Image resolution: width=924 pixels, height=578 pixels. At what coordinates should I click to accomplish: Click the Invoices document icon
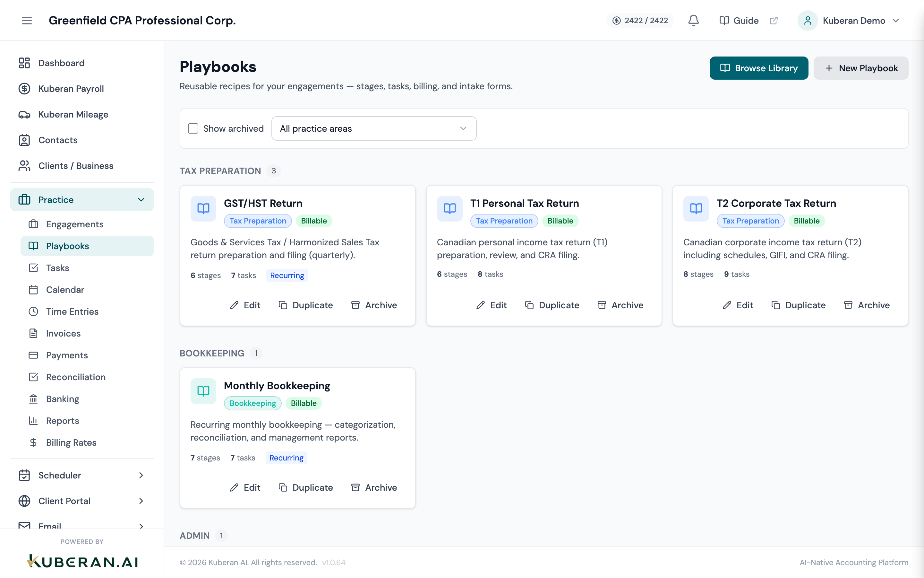click(34, 333)
